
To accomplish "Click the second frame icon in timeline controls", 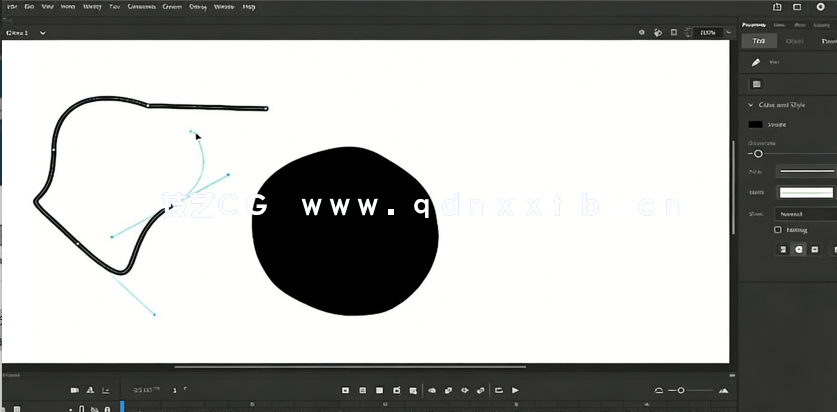I will tap(362, 391).
